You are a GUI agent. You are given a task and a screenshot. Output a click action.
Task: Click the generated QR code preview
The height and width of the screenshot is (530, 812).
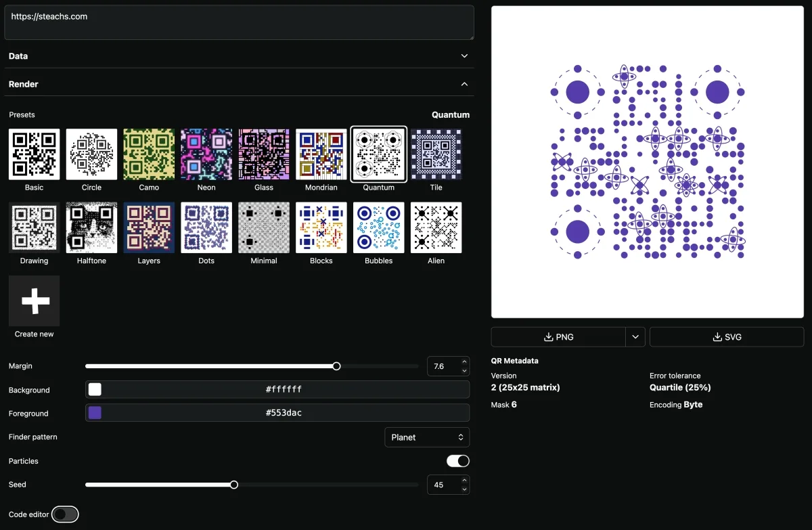648,162
